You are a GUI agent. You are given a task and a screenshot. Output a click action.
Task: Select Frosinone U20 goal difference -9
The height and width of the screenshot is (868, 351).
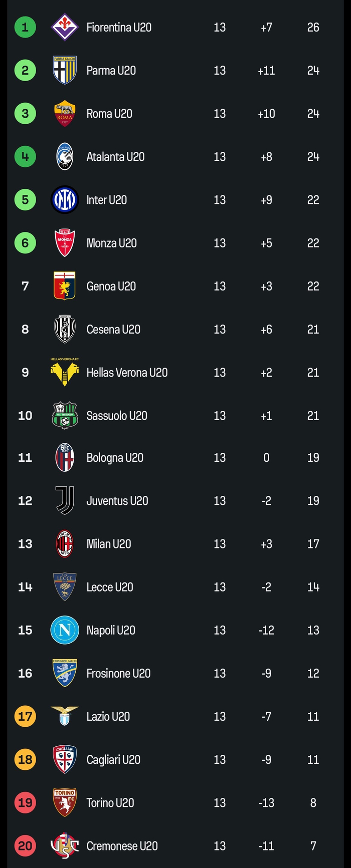(x=266, y=673)
